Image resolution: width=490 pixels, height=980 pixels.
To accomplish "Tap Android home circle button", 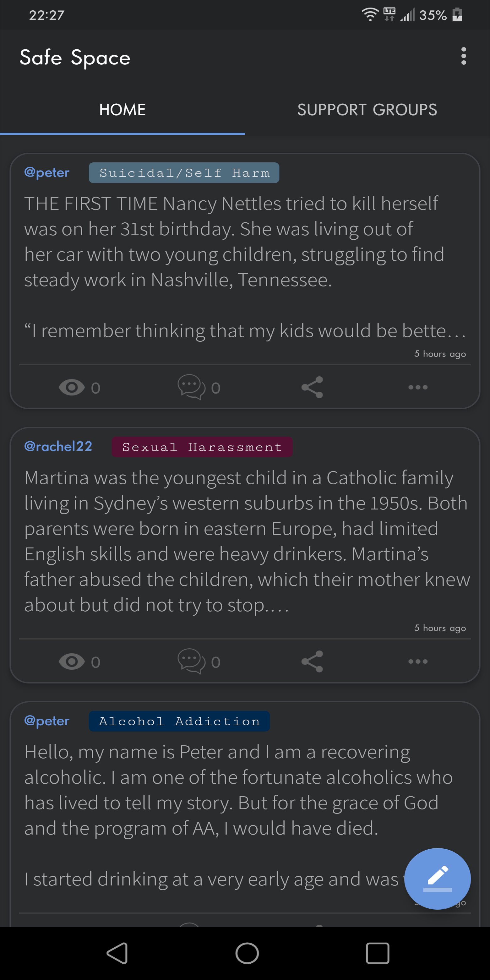I will pos(247,953).
